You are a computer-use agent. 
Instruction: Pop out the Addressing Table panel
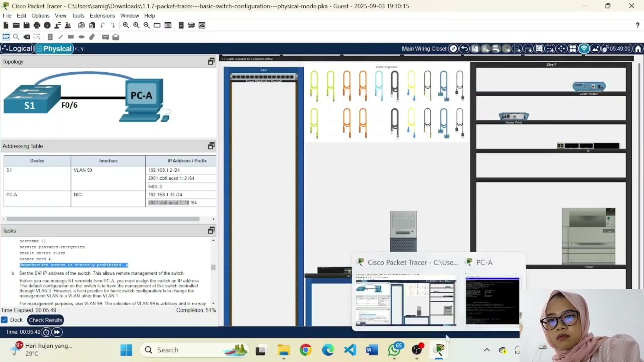point(211,146)
